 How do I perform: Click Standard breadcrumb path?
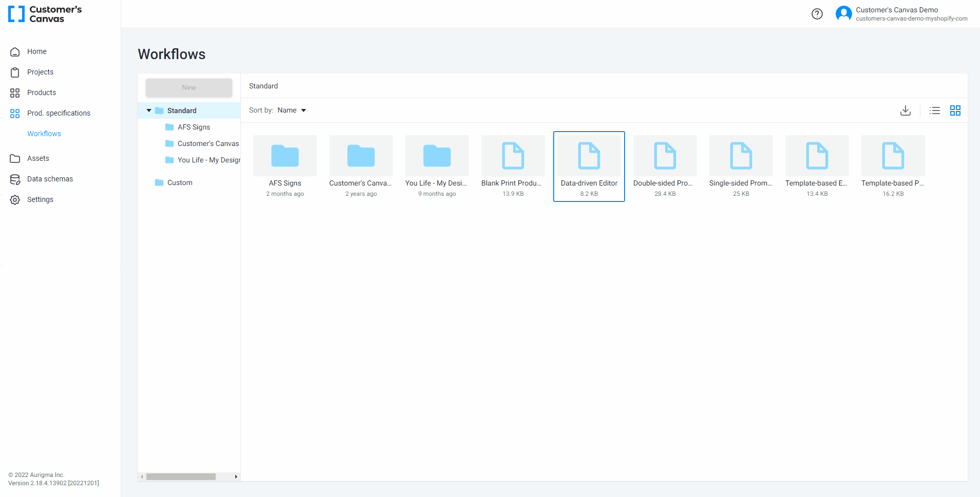point(263,86)
